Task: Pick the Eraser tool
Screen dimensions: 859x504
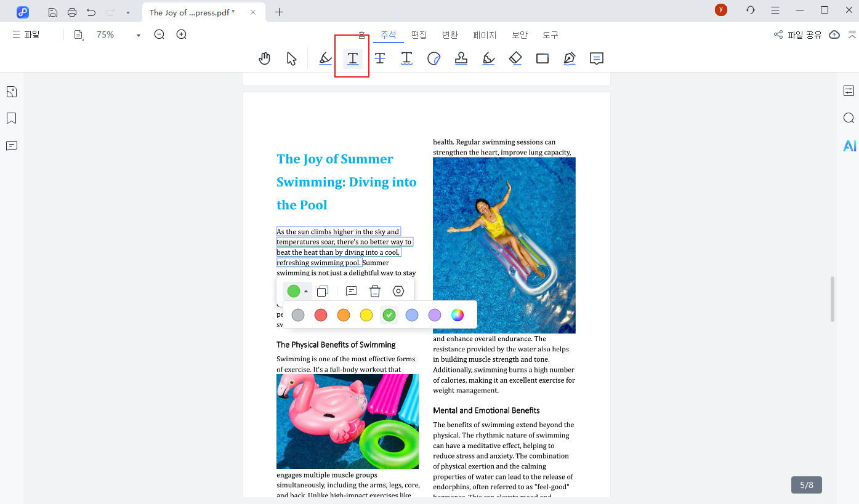Action: click(515, 58)
